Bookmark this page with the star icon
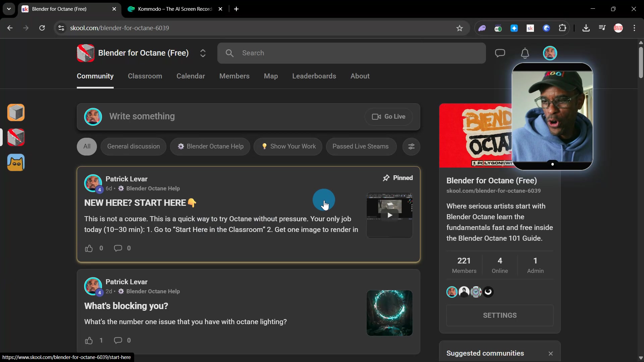This screenshot has width=644, height=362. point(460,28)
